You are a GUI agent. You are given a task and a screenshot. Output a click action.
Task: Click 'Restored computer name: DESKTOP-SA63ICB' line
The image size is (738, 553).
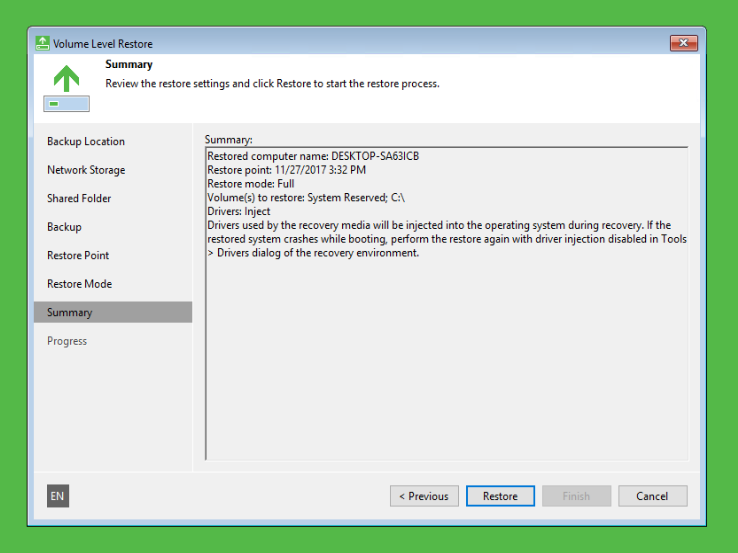[x=313, y=156]
